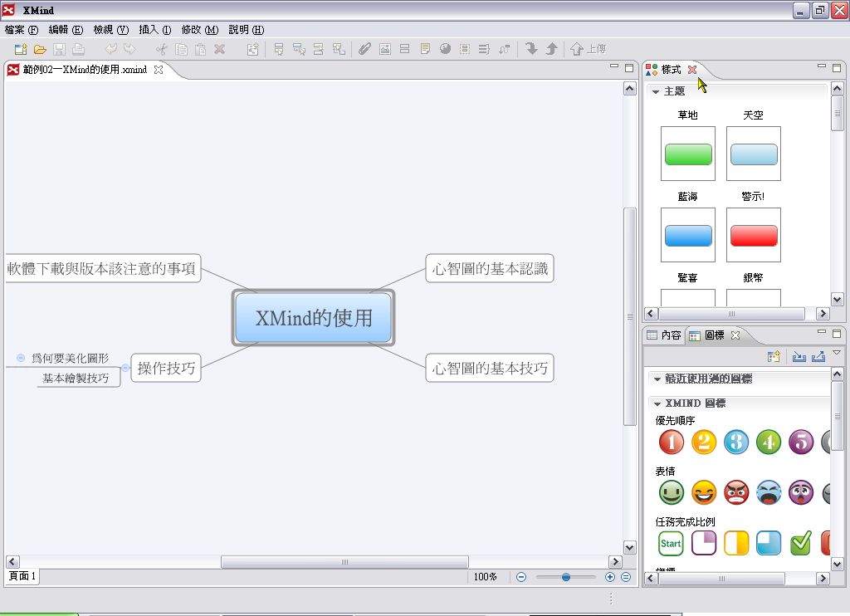Click the paperclip attachment icon

(364, 49)
